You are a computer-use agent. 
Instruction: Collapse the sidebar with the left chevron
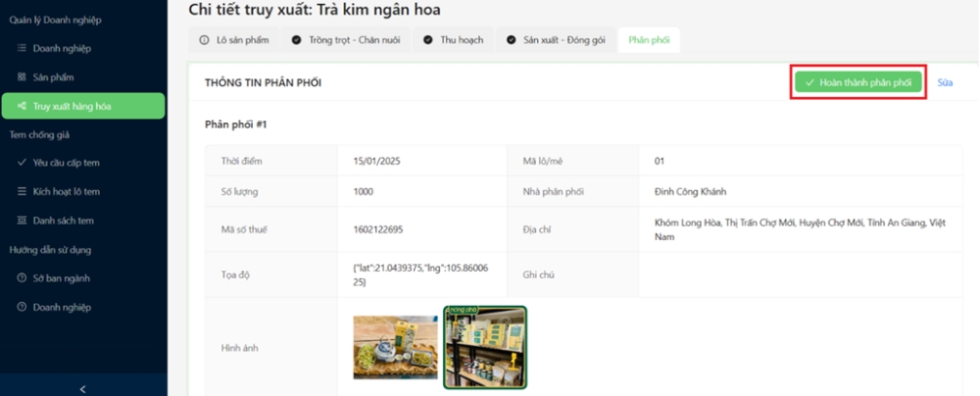[83, 389]
